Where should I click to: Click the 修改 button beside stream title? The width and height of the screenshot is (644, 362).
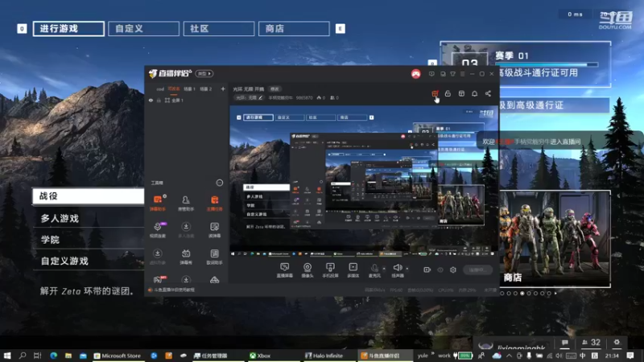point(275,89)
